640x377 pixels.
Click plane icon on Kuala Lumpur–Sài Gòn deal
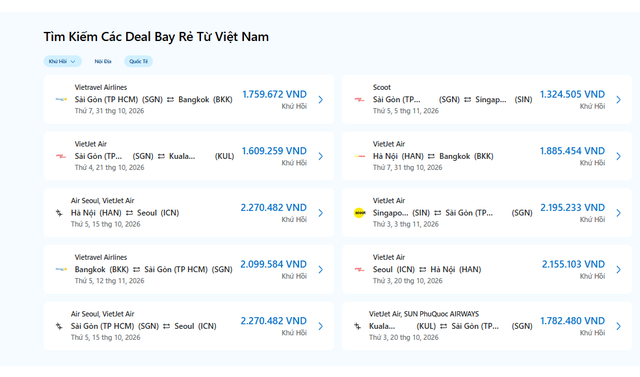[x=358, y=326]
